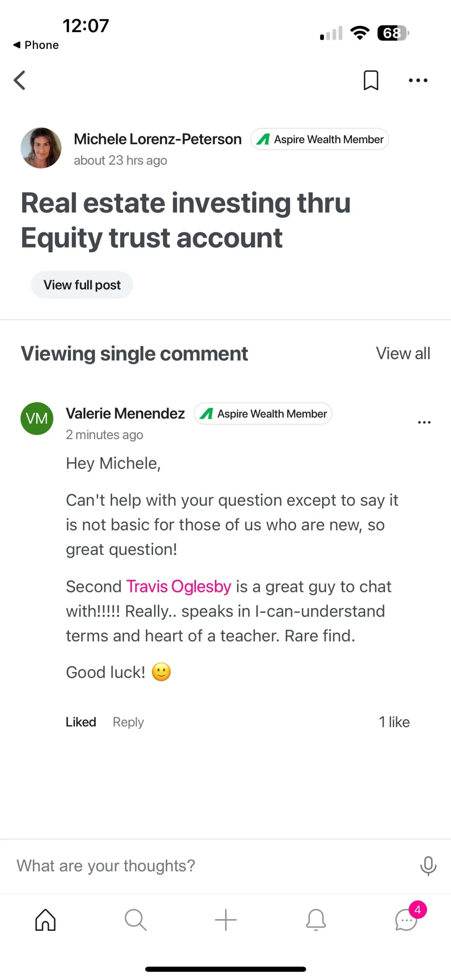Image resolution: width=451 pixels, height=980 pixels.
Task: Bookmark this post
Action: [x=371, y=80]
